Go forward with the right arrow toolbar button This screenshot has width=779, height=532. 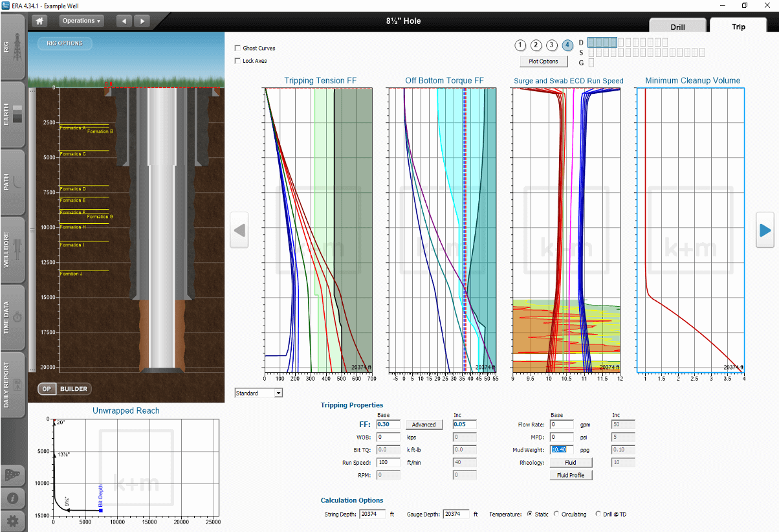point(142,21)
